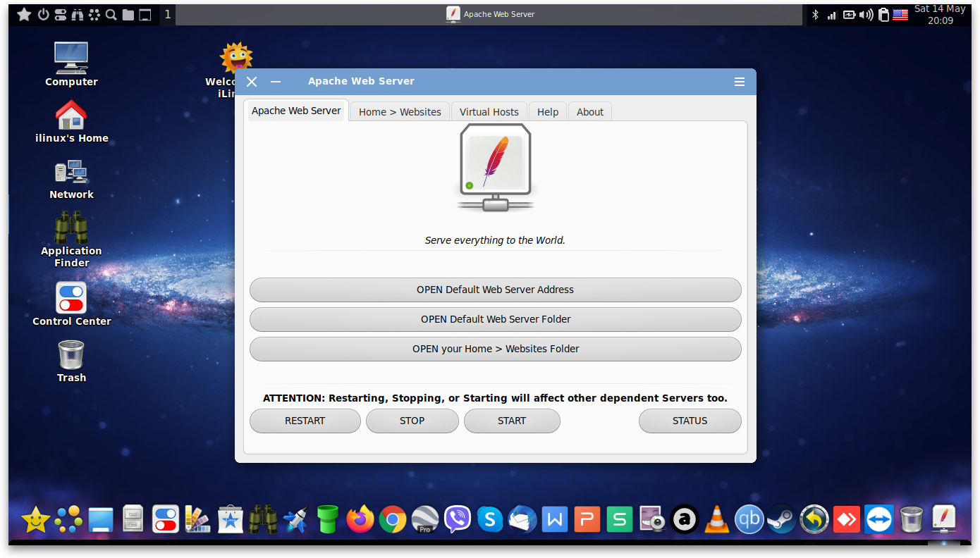Viewport: 980px width, 558px height.
Task: Click the binoculars icon in top panel
Action: [78, 14]
